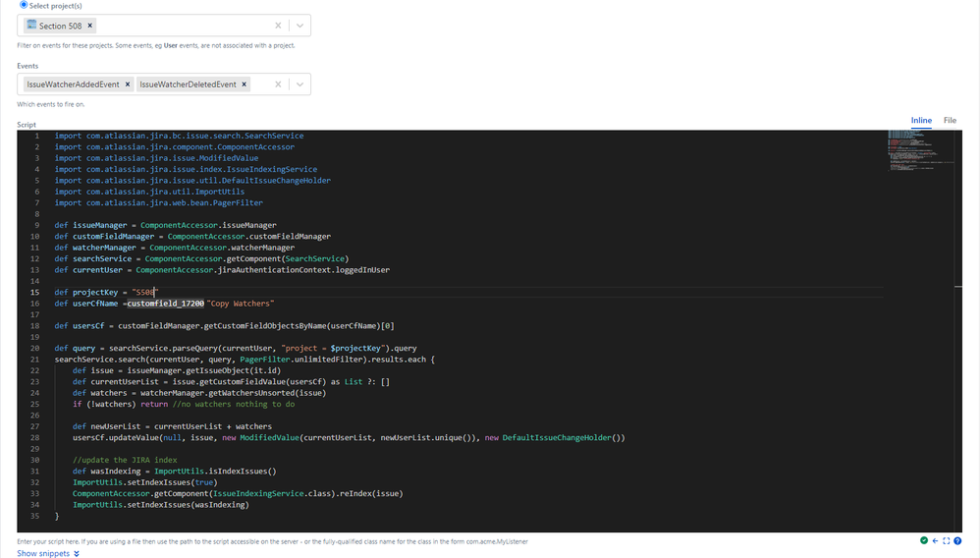This screenshot has height=558, width=980.
Task: Click IssueIndexingService.class on line 33
Action: [270, 493]
